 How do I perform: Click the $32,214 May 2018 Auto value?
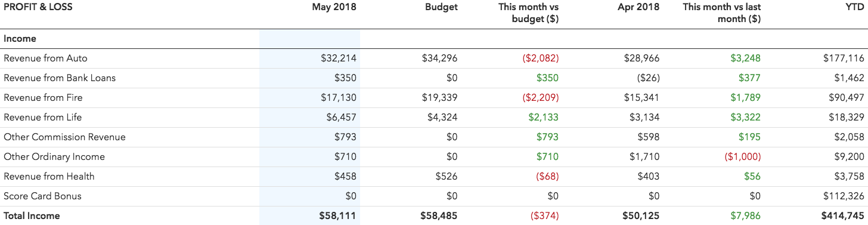click(x=339, y=58)
